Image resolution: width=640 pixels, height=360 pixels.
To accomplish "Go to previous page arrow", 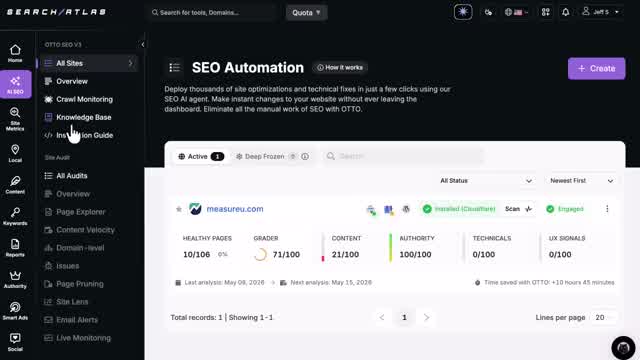I will (x=382, y=317).
